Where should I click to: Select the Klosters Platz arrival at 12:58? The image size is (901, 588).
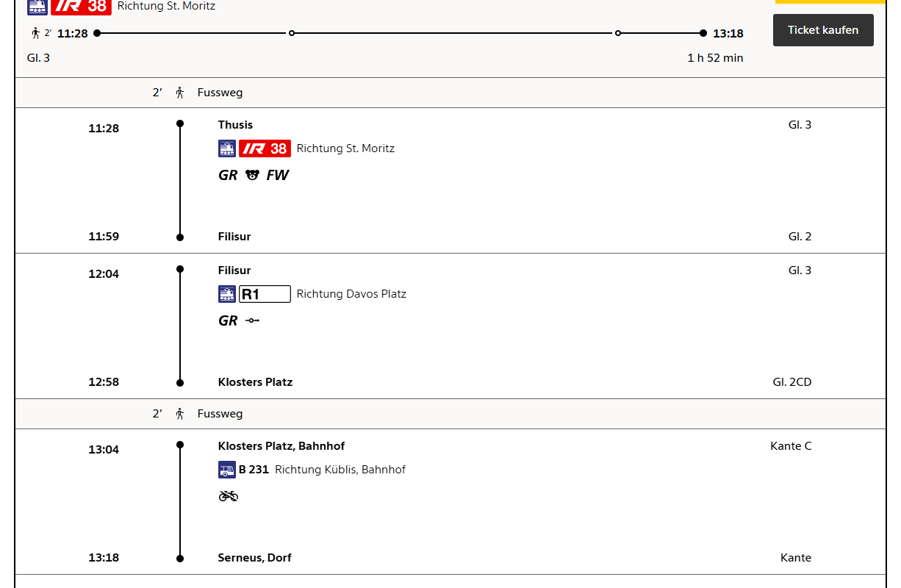[x=255, y=382]
